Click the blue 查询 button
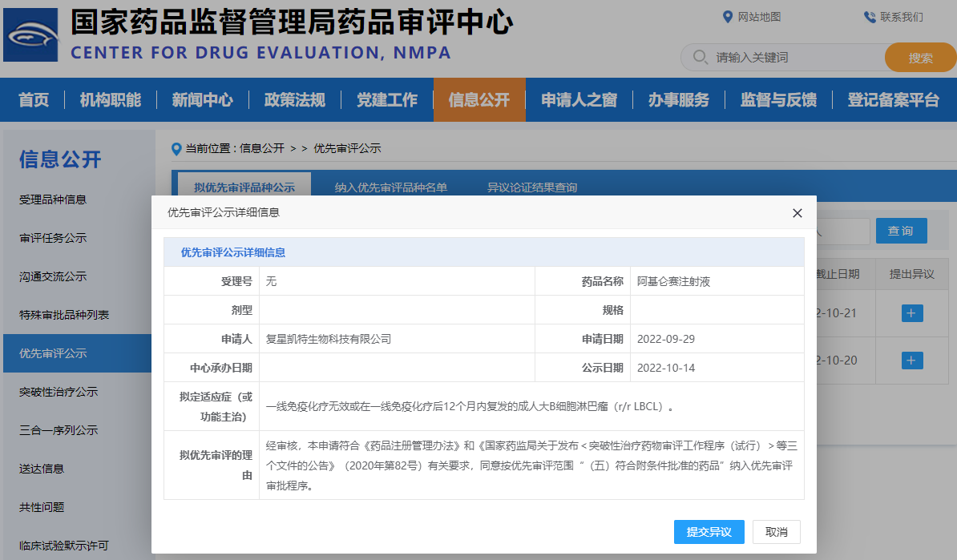Image resolution: width=957 pixels, height=560 pixels. click(x=901, y=231)
